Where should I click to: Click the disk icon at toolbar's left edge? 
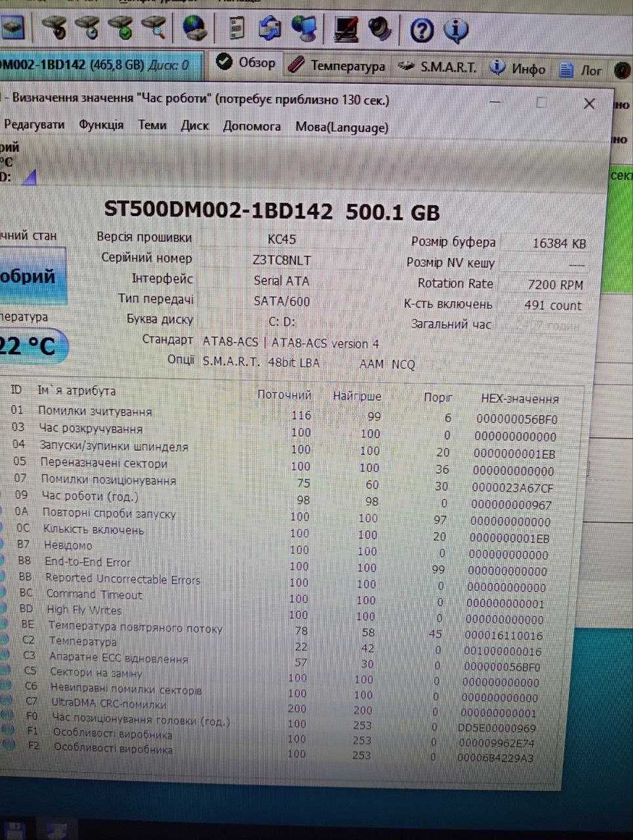[x=12, y=26]
